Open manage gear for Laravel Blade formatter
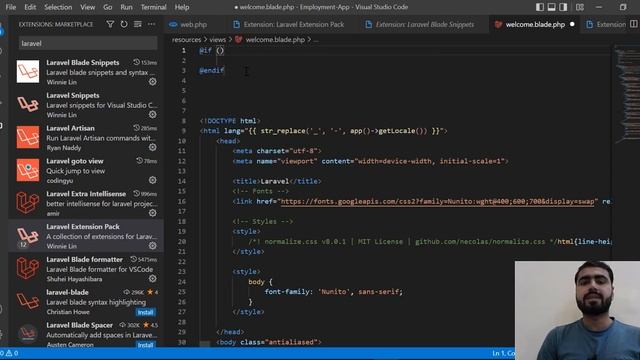This screenshot has width=640, height=360. pos(153,279)
